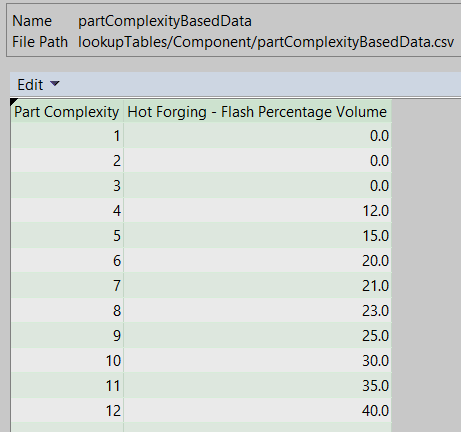Select flash value 20.0 cell
This screenshot has width=461, height=432.
[257, 260]
